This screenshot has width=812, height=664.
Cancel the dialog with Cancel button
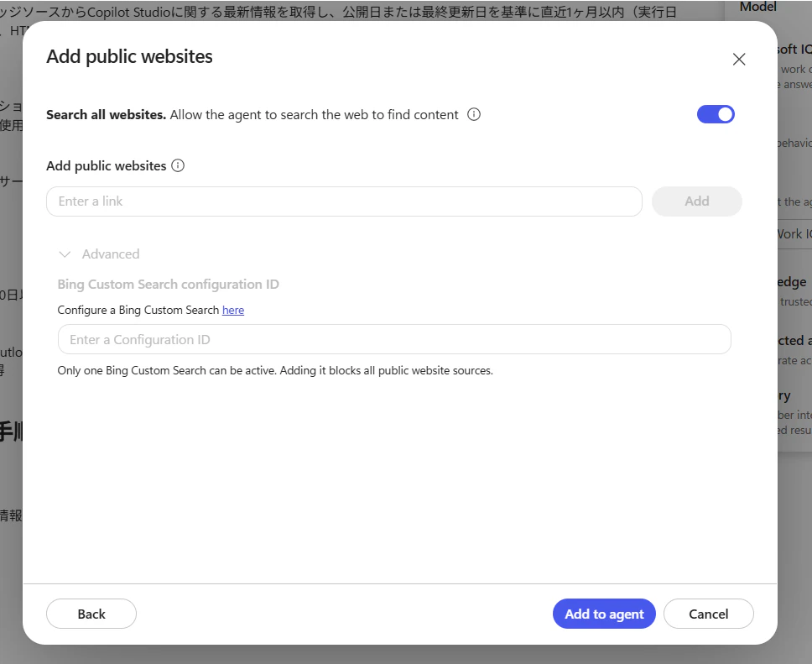709,614
